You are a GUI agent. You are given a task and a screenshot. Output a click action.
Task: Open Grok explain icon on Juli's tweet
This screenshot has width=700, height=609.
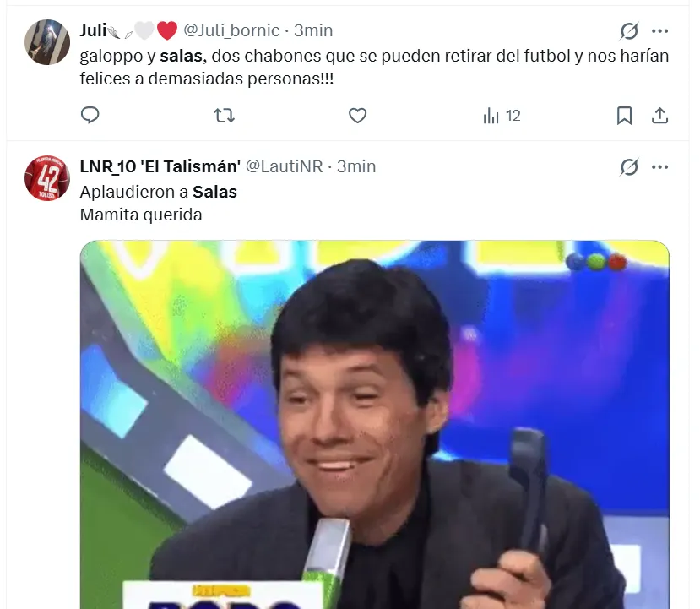(629, 30)
